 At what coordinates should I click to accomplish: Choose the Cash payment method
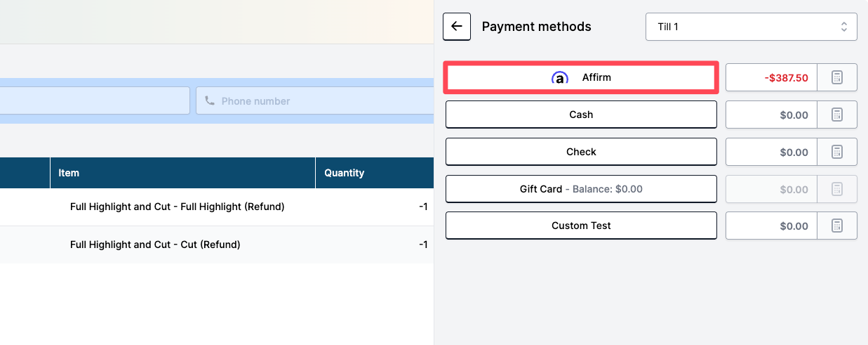click(581, 115)
